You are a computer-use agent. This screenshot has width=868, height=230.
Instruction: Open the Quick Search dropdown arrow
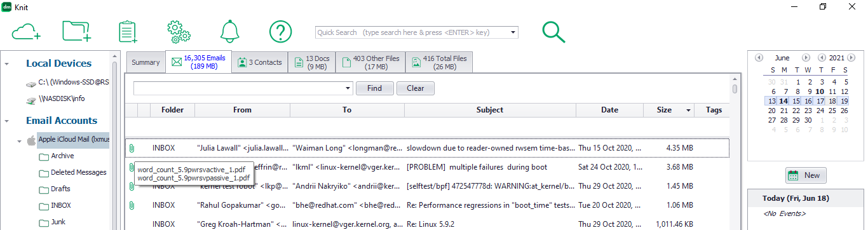click(513, 32)
